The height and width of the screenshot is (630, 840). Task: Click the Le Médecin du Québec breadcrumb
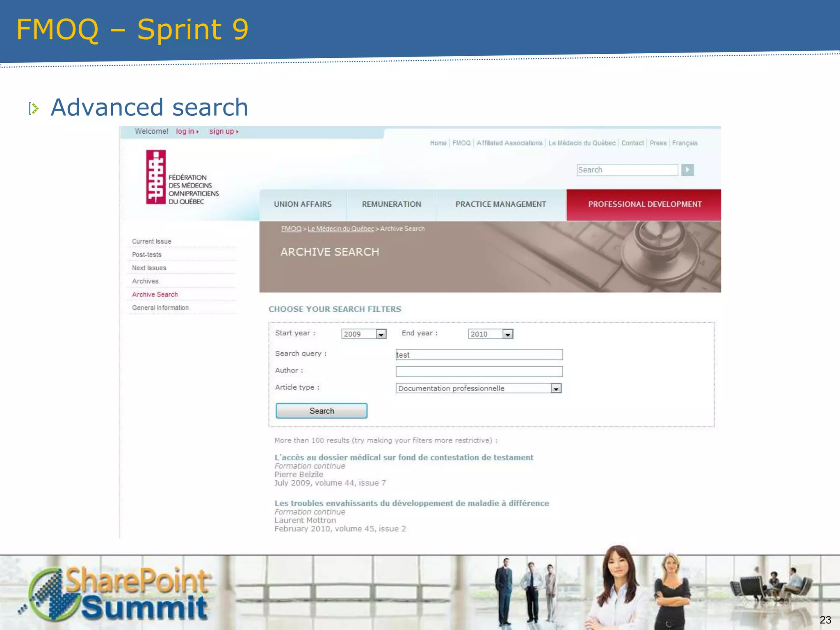(341, 229)
